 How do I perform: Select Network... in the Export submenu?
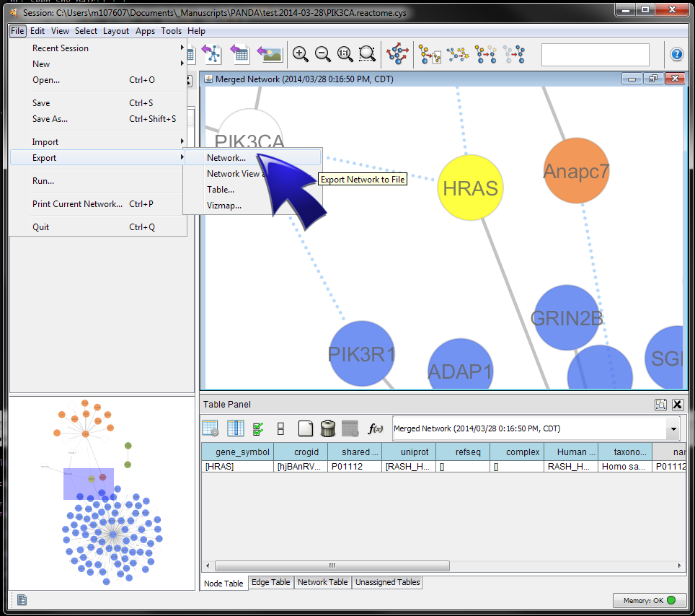226,158
